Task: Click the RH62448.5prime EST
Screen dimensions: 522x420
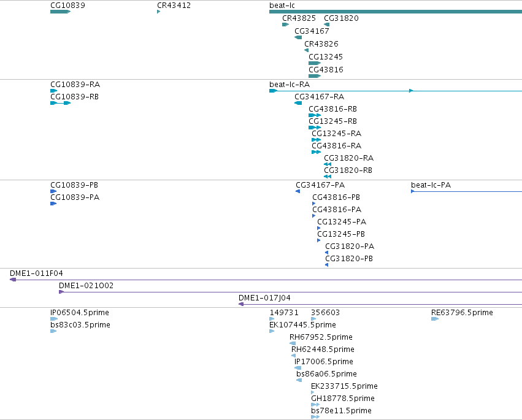Action: [294, 356]
